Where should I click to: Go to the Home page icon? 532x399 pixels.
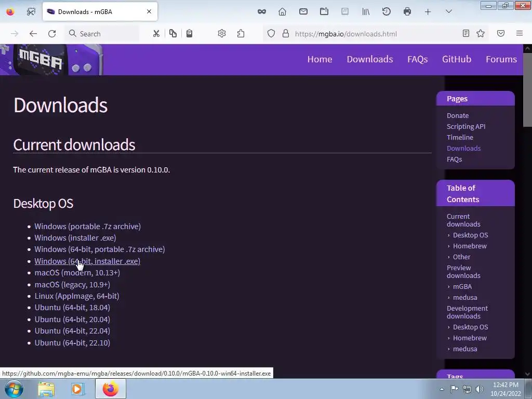tap(282, 12)
